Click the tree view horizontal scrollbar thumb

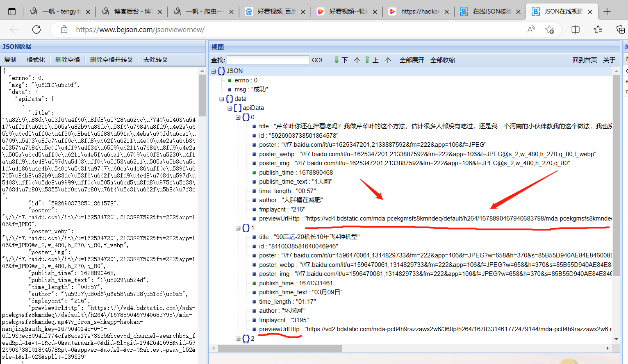[x=280, y=348]
